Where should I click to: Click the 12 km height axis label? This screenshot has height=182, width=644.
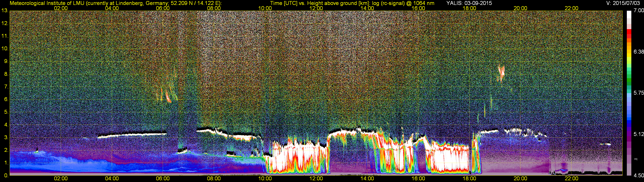click(5, 23)
